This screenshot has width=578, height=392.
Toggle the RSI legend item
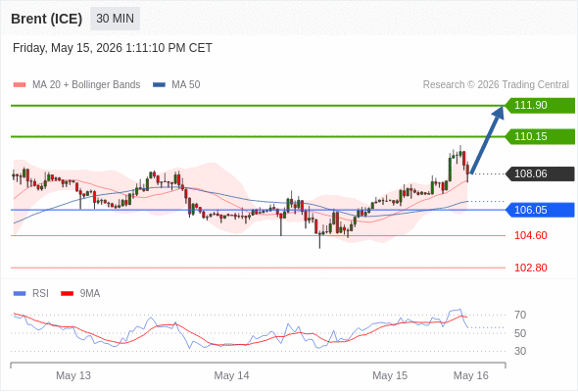click(x=31, y=294)
